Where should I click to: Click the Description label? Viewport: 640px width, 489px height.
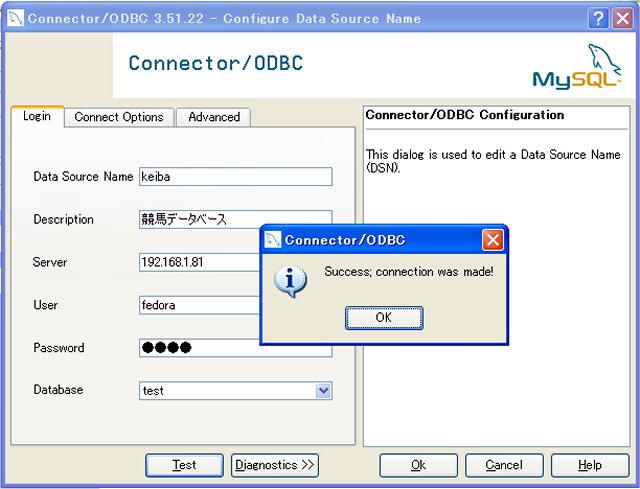point(63,219)
